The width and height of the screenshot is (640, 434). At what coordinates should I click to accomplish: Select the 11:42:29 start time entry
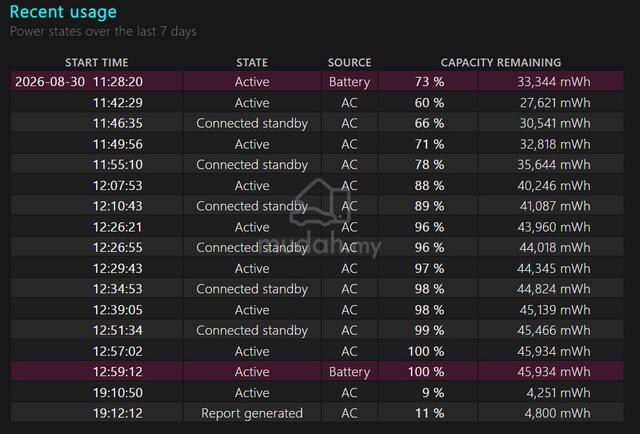pos(118,102)
